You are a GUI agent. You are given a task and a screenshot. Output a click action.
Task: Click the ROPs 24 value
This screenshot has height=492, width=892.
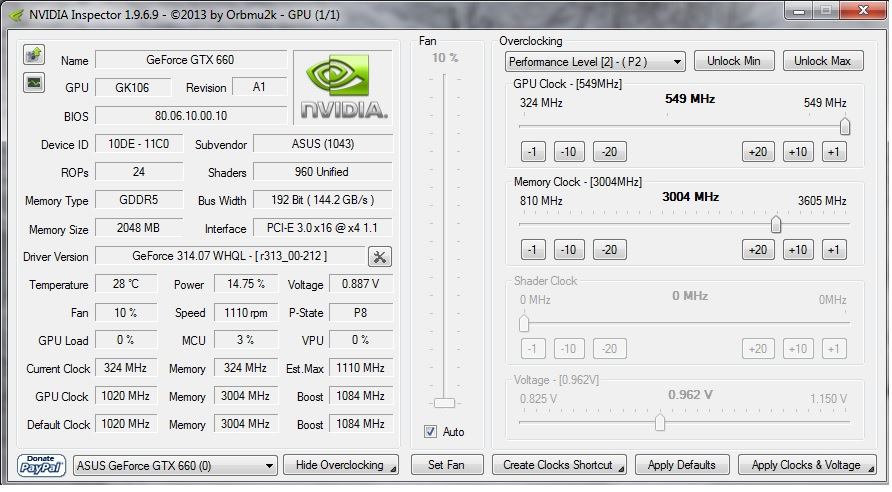coord(139,172)
